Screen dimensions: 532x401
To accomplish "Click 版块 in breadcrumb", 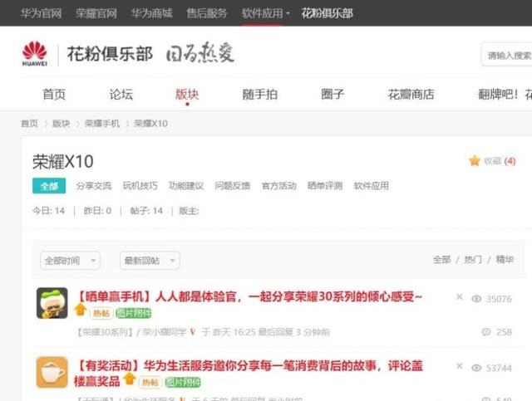I will [61, 124].
